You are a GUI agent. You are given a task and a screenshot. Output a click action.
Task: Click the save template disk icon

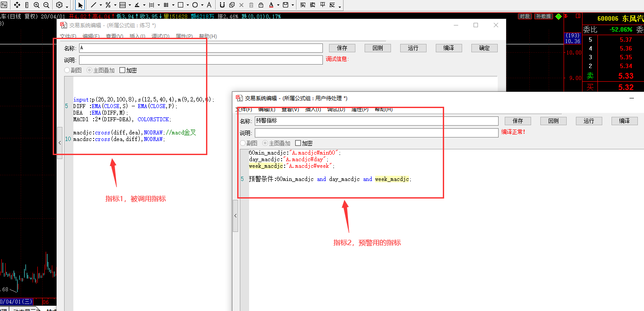point(286,5)
